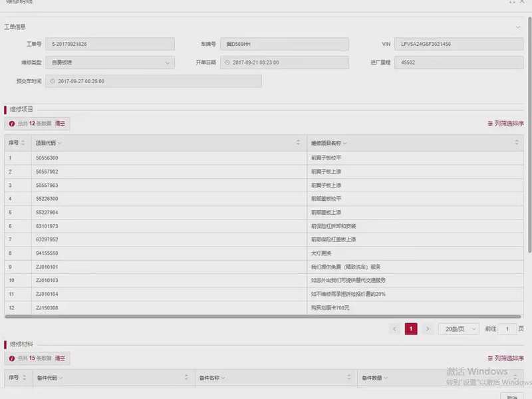Collapse the 工单信息 section chevron
This screenshot has height=399, width=532.
tap(518, 27)
